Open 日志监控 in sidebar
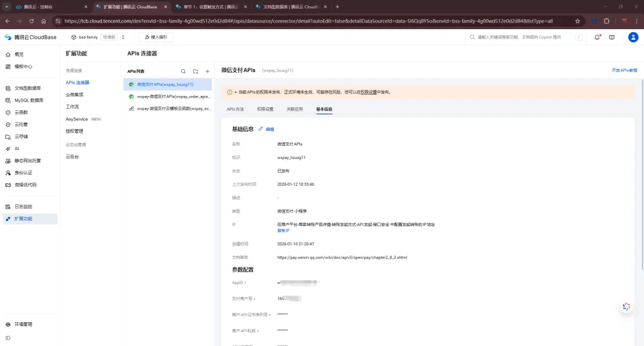This screenshot has height=346, width=644. pyautogui.click(x=23, y=207)
